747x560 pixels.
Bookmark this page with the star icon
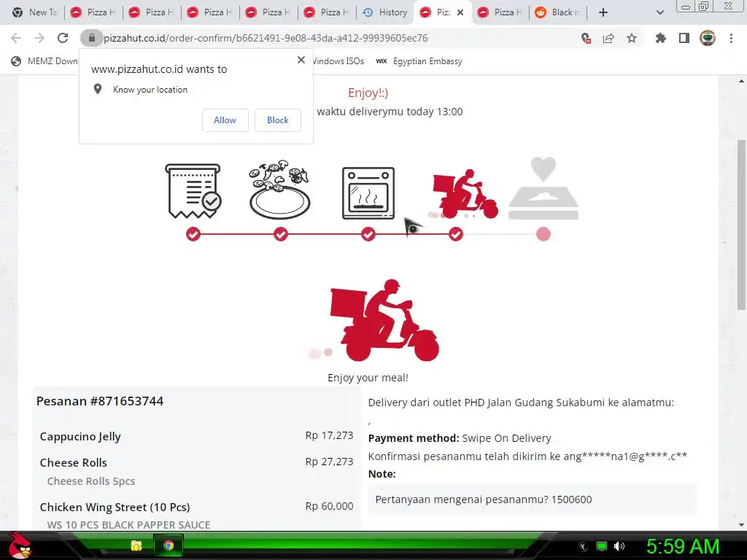coord(632,38)
